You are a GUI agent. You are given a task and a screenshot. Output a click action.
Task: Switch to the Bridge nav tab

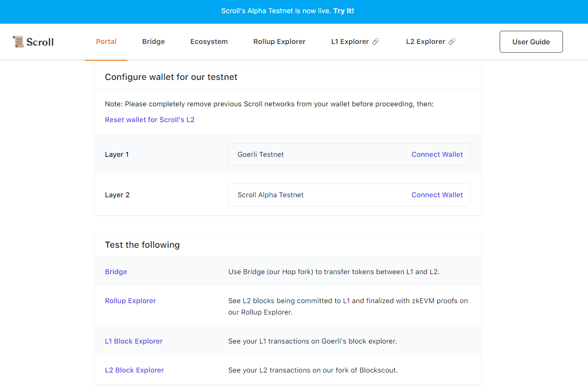tap(153, 42)
